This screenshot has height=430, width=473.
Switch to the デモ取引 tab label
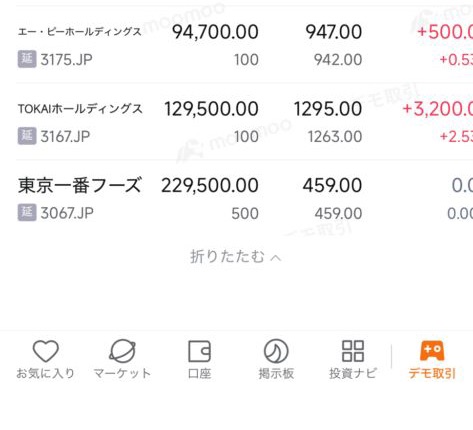click(432, 373)
